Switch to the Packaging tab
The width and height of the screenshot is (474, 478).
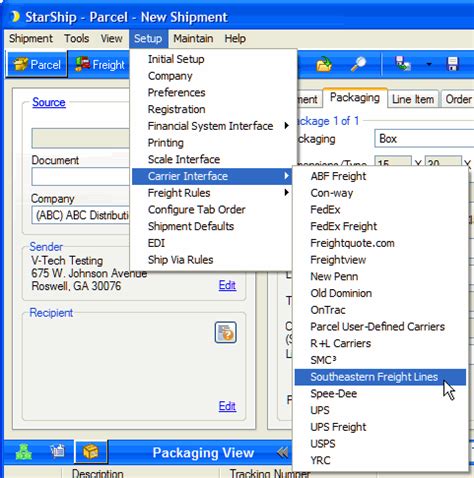[x=355, y=98]
